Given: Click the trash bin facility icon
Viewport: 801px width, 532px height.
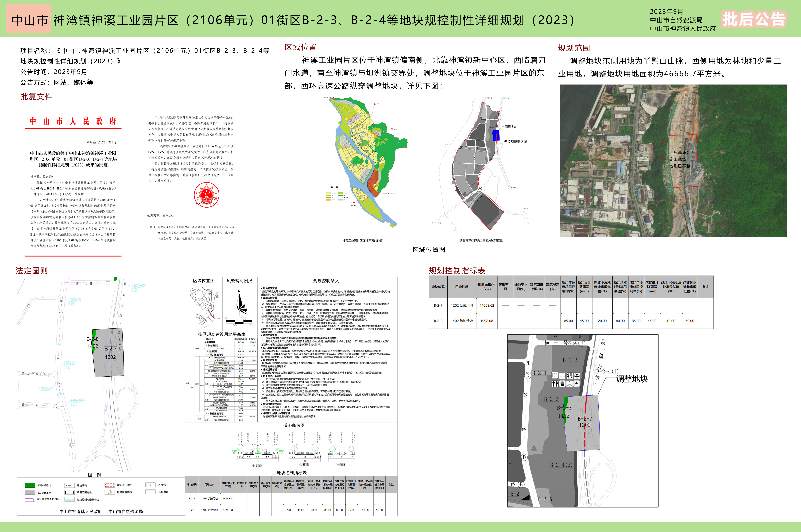Looking at the screenshot, I should coord(562,384).
